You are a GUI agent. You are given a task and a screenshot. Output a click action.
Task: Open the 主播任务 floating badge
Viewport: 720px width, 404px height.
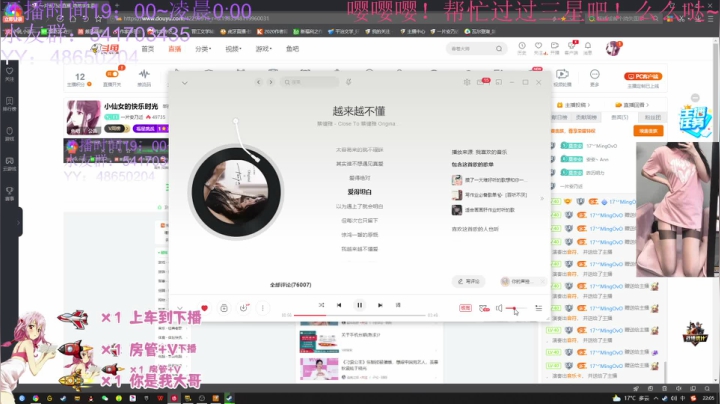694,121
